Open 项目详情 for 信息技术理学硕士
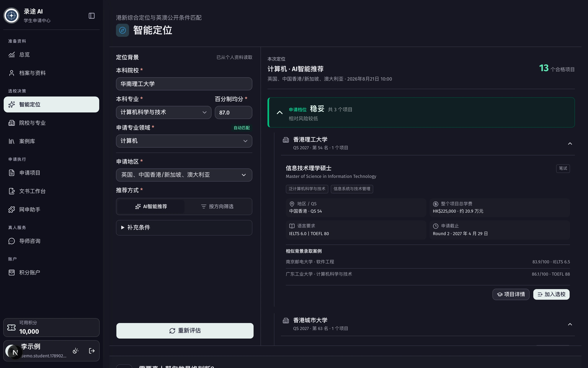Image resolution: width=588 pixels, height=368 pixels. 511,294
